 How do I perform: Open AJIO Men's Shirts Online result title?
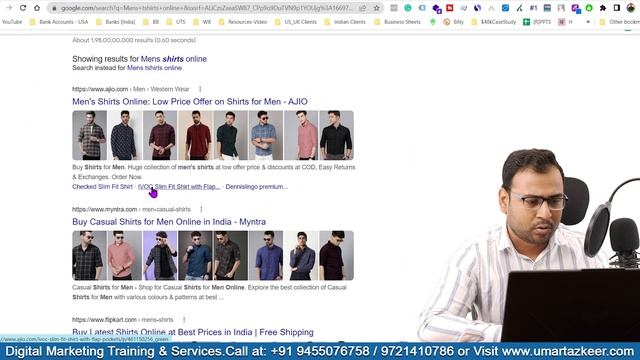pyautogui.click(x=190, y=101)
